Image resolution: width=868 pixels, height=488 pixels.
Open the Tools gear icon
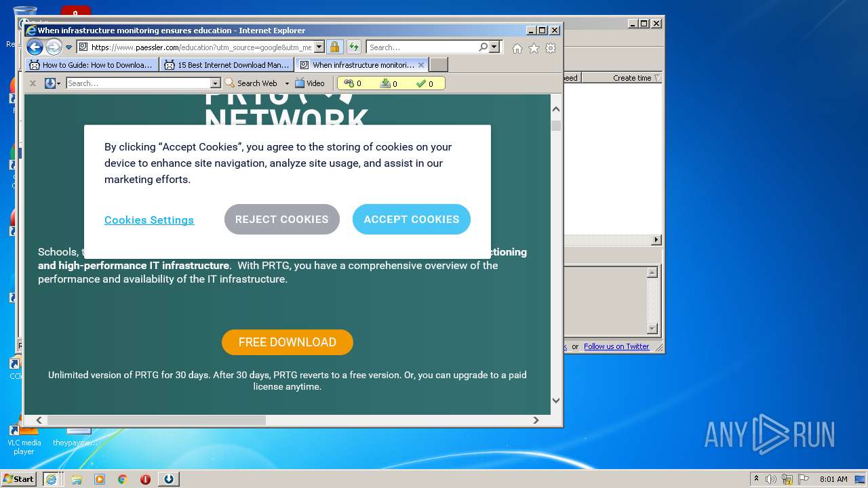tap(551, 48)
